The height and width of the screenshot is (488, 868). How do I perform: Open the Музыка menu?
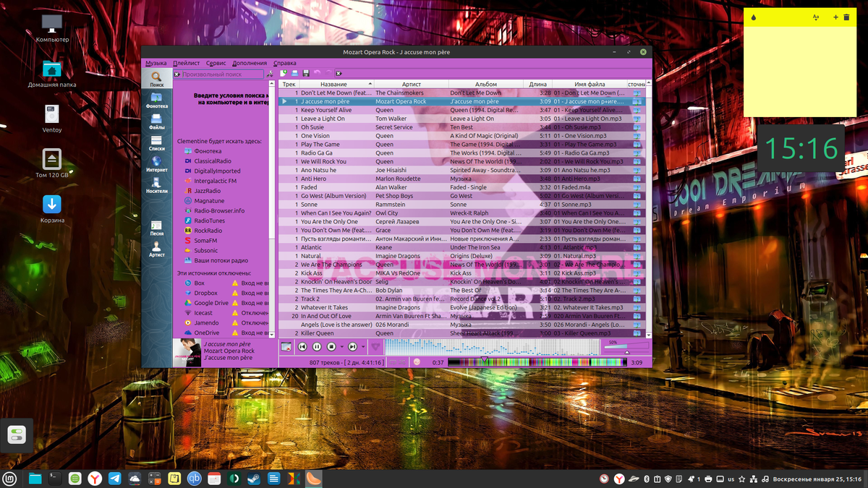(156, 63)
